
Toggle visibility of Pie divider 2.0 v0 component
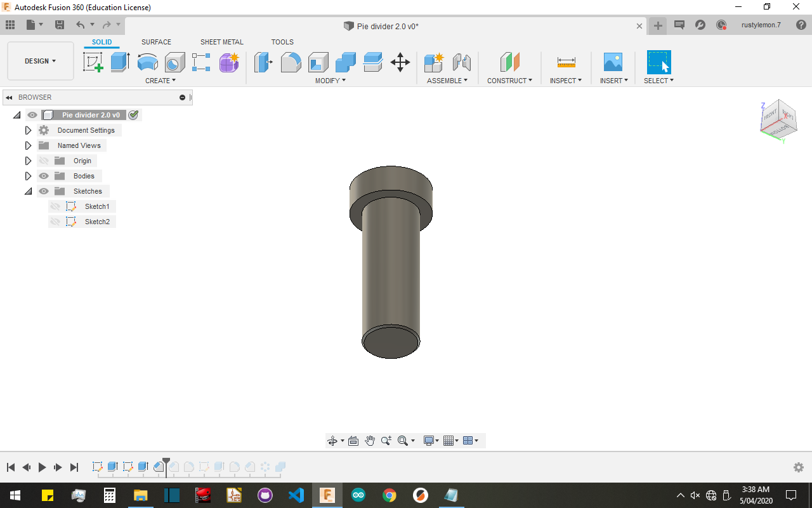[32, 115]
